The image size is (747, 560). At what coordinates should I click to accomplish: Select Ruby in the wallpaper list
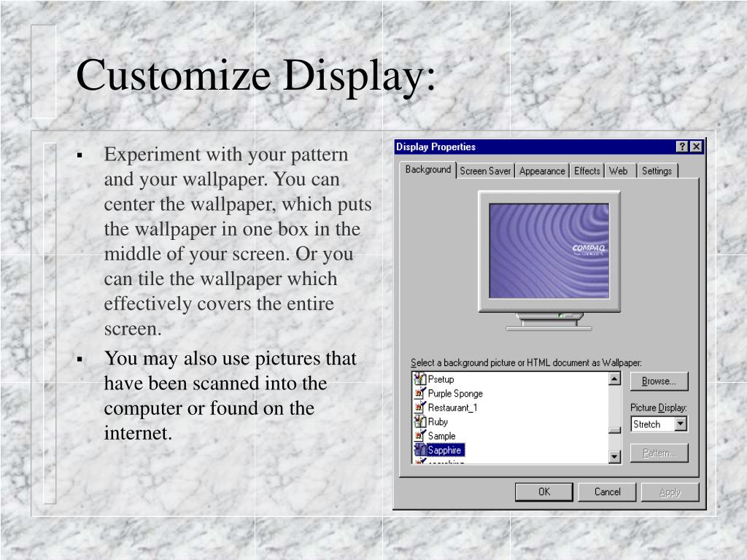click(438, 422)
